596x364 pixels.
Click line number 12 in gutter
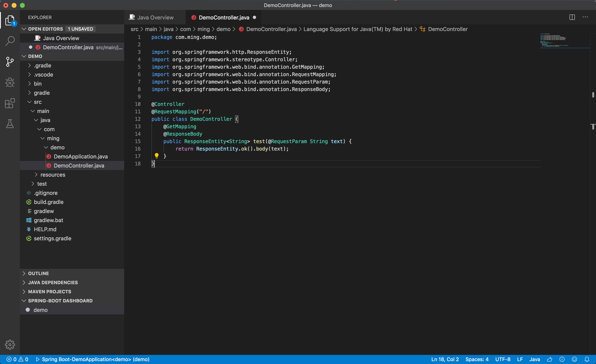(x=137, y=119)
